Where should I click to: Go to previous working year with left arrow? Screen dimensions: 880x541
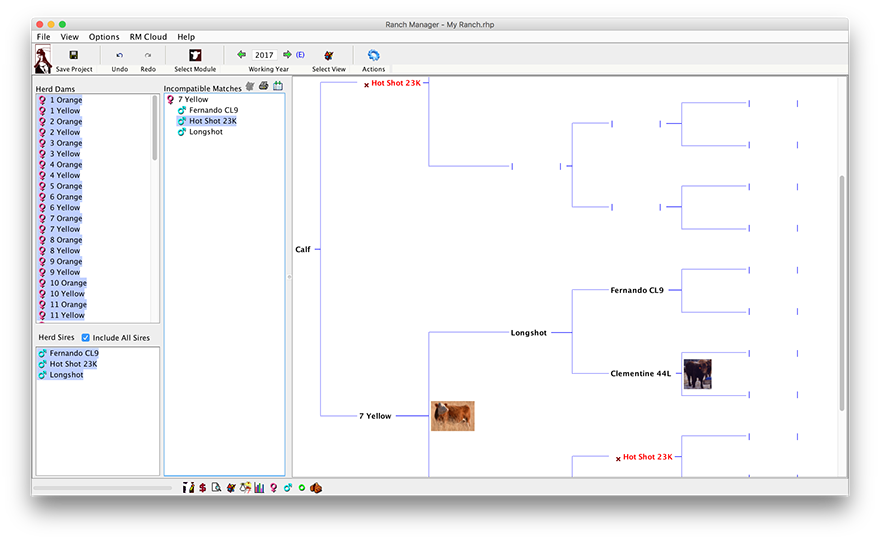pyautogui.click(x=242, y=55)
